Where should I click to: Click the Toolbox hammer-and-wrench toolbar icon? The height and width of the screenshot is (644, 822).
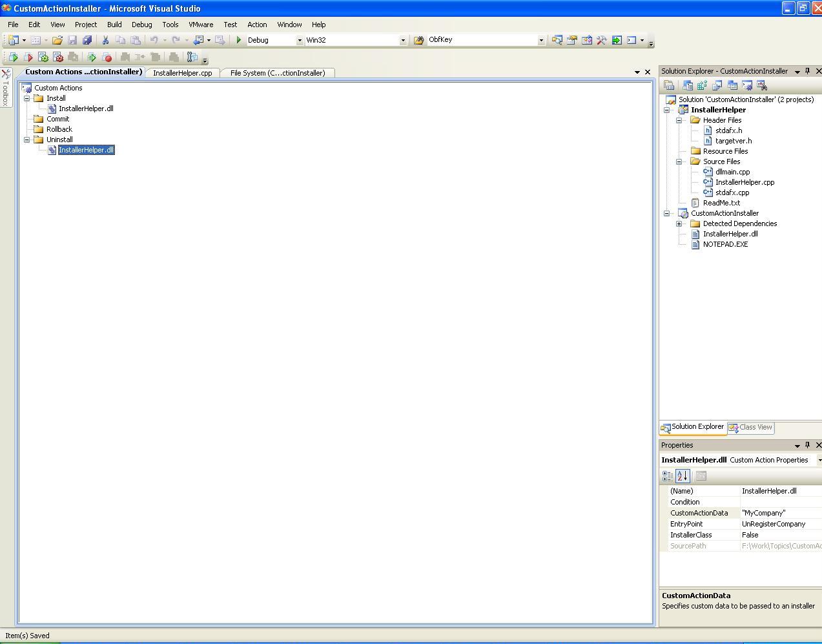coord(602,40)
